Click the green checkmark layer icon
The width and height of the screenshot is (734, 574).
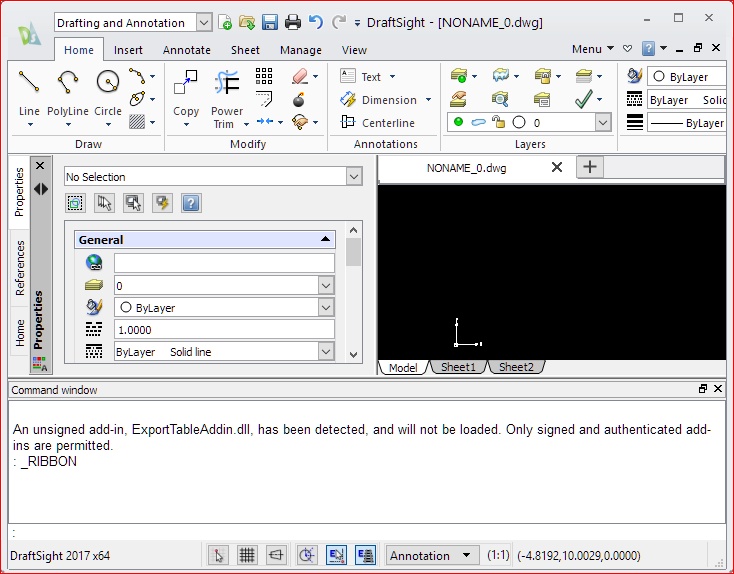pyautogui.click(x=583, y=99)
